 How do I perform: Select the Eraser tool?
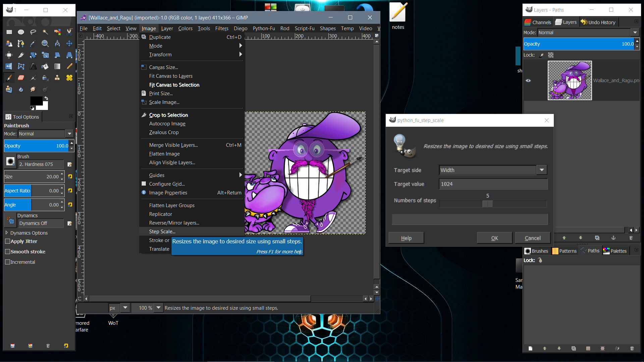[21, 78]
